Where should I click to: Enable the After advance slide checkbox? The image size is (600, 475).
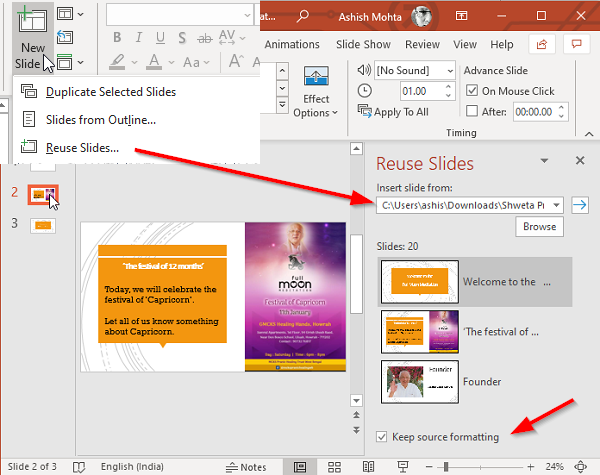click(x=473, y=112)
